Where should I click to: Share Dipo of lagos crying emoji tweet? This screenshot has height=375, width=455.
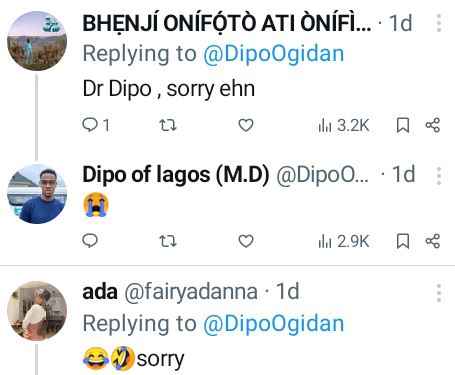tap(433, 241)
